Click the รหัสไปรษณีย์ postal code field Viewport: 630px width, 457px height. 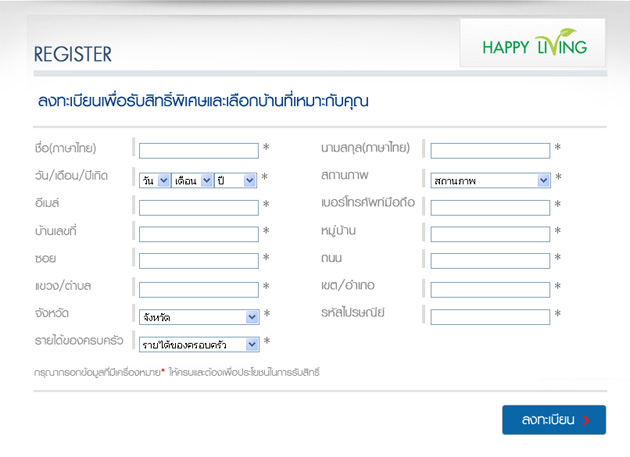(490, 317)
